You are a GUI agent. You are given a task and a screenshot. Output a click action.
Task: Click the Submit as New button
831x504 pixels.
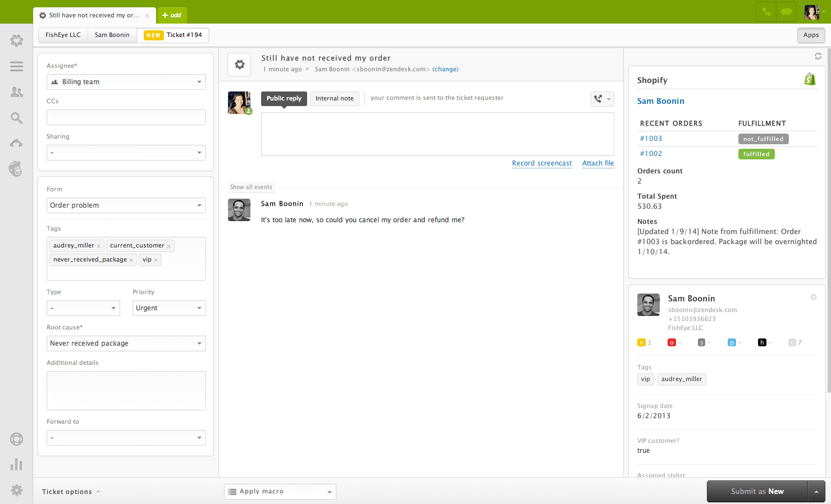757,491
